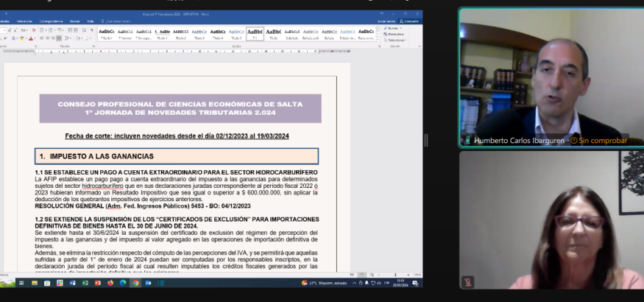Open the Referencias ribbon tab
This screenshot has height=302, width=644.
24,21
